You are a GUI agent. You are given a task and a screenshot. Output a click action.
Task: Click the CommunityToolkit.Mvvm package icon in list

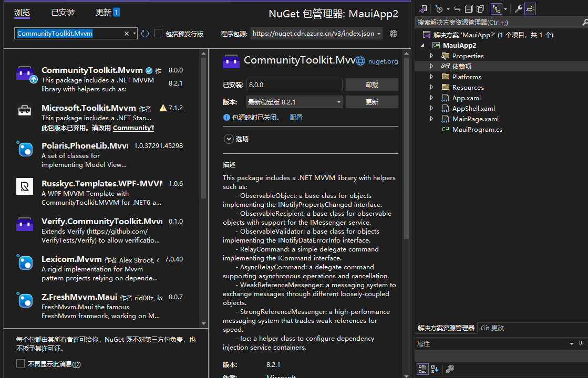(x=25, y=74)
